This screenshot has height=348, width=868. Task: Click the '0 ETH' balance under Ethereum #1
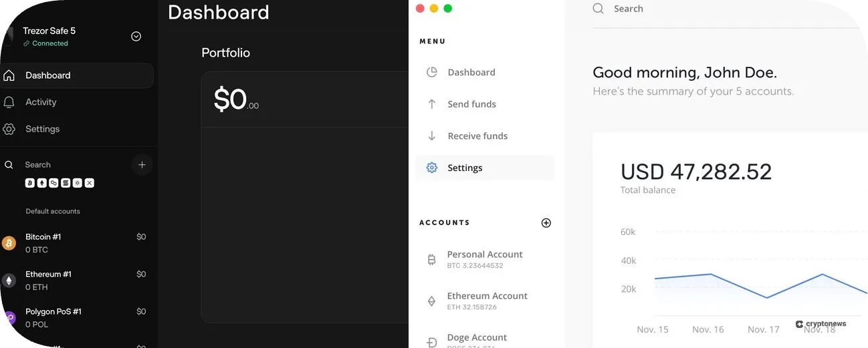click(37, 287)
